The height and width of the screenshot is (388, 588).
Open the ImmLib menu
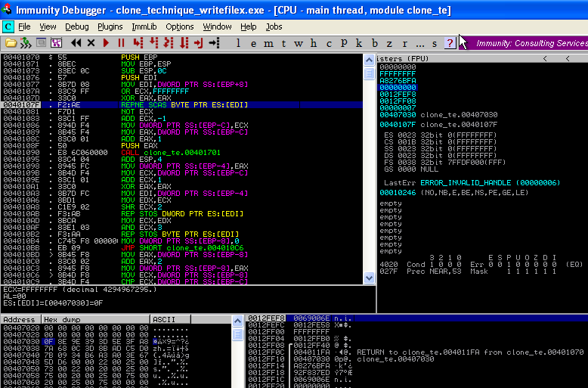(144, 26)
